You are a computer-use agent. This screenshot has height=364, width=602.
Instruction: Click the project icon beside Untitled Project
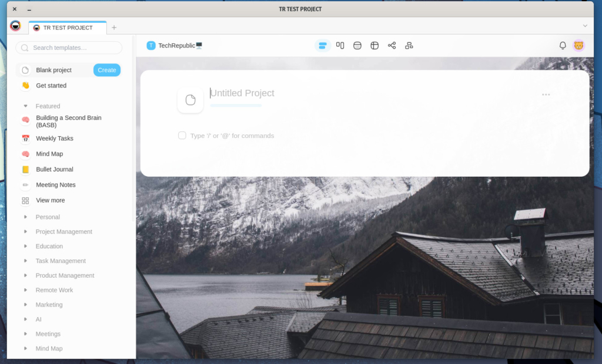[x=190, y=100]
